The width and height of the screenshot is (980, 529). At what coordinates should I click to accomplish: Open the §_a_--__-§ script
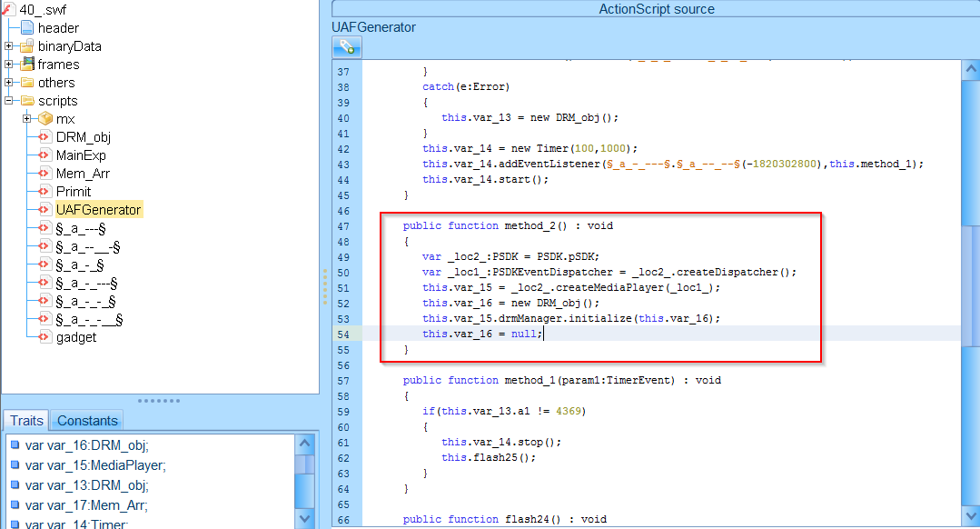click(87, 247)
